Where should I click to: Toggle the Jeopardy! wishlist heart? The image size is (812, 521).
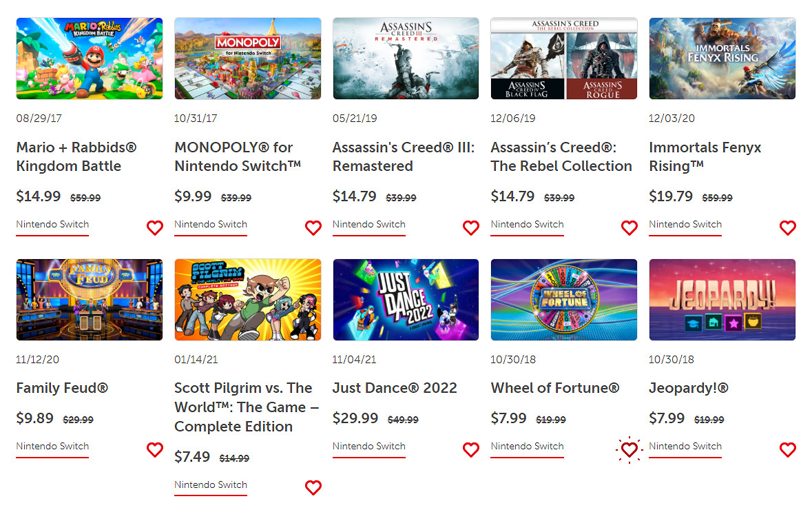pyautogui.click(x=788, y=450)
